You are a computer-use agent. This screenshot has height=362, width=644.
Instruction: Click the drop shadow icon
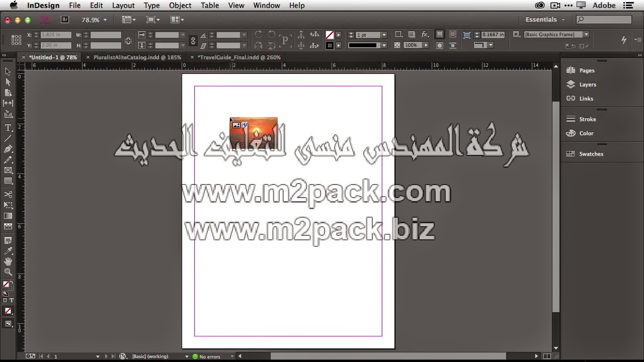point(412,35)
